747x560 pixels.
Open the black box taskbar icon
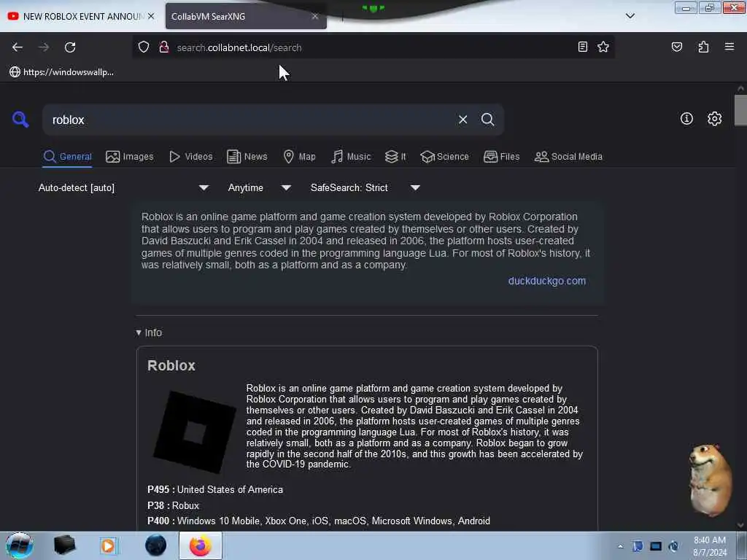click(64, 545)
